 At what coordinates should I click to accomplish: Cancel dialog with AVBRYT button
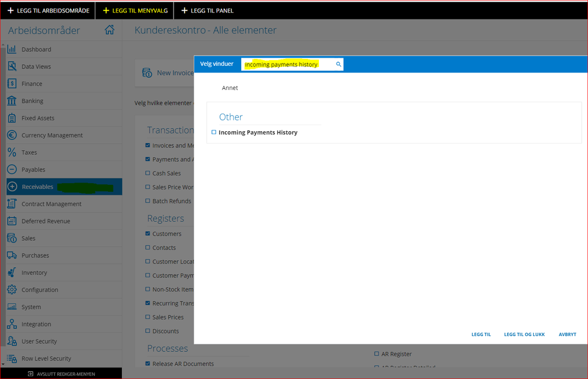coord(567,334)
